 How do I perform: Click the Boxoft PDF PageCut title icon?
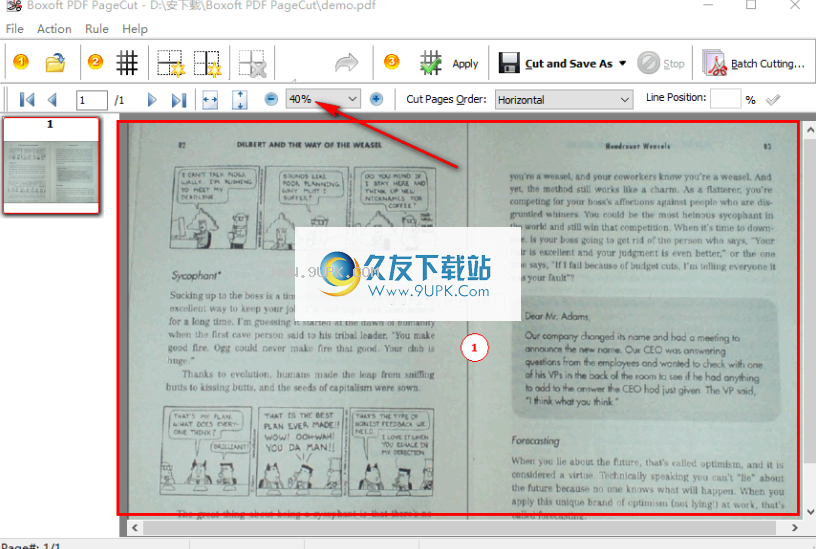14,5
